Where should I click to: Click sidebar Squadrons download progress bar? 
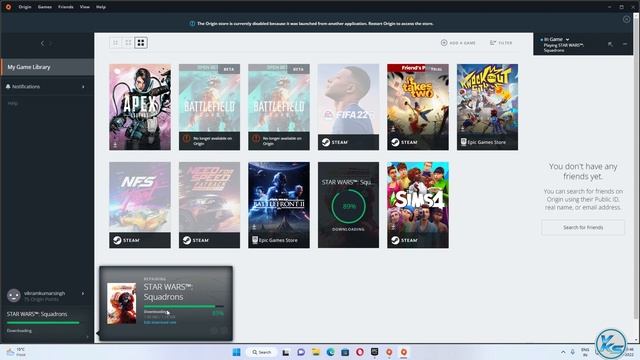pyautogui.click(x=43, y=323)
